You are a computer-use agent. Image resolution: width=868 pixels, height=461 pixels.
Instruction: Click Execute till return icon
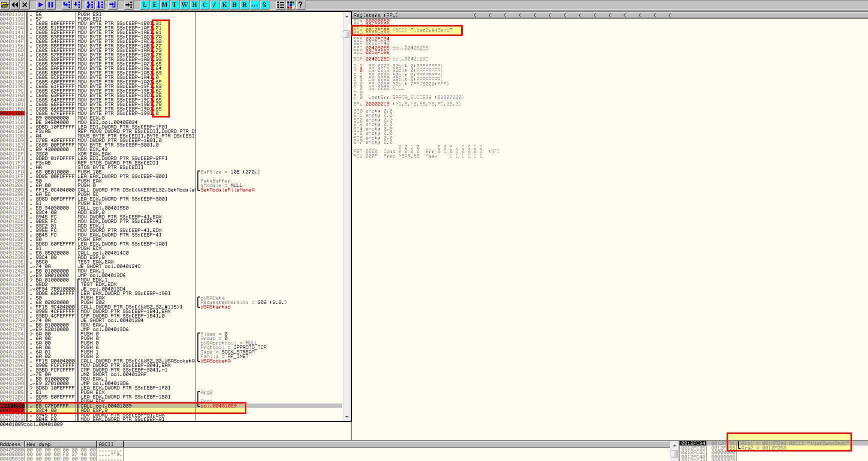113,4
